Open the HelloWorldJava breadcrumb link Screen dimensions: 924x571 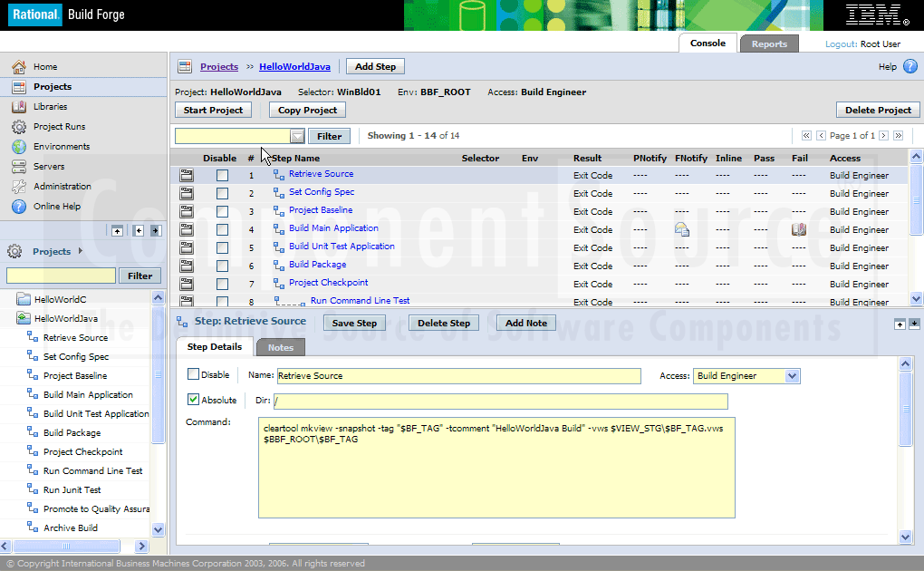[x=294, y=67]
